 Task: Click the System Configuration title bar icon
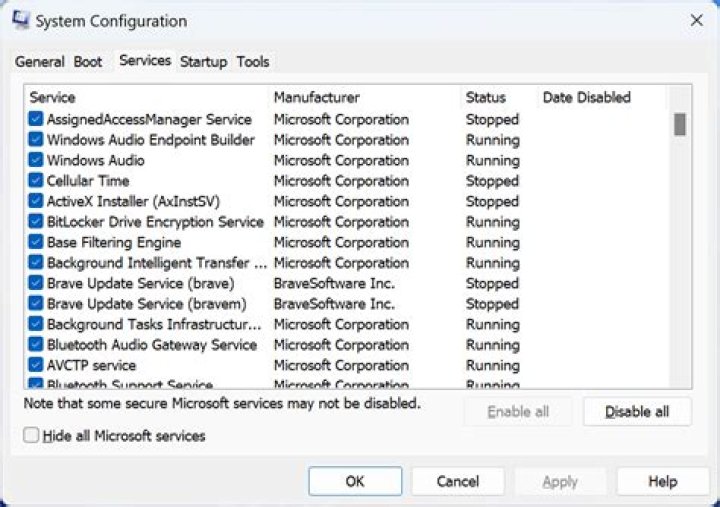20,20
